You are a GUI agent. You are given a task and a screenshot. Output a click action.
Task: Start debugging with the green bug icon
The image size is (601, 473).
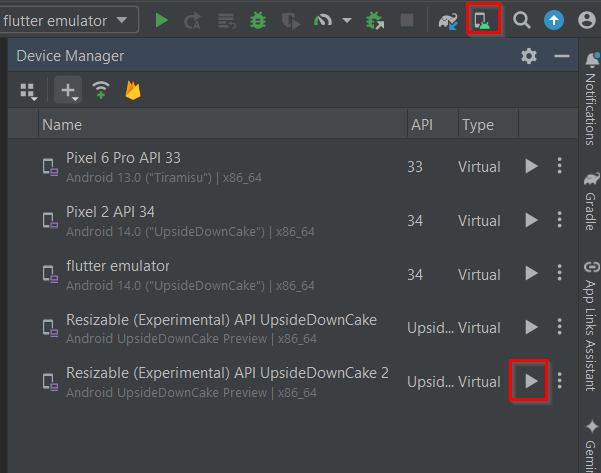coord(258,20)
